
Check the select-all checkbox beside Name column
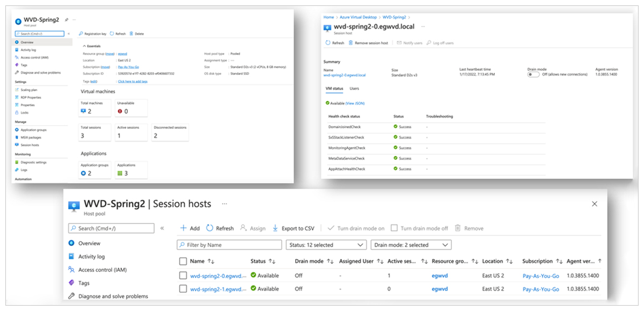[183, 262]
